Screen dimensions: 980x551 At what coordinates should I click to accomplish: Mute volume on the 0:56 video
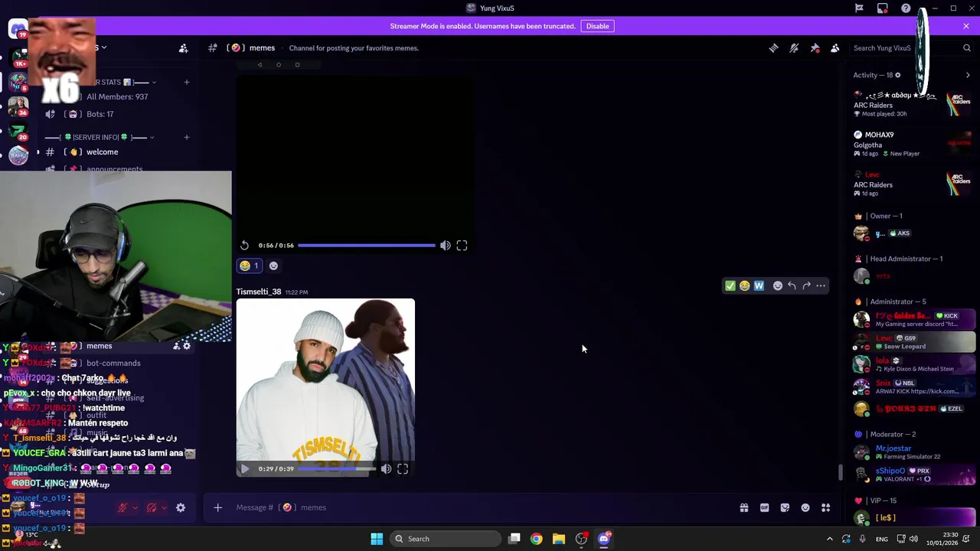[445, 246]
